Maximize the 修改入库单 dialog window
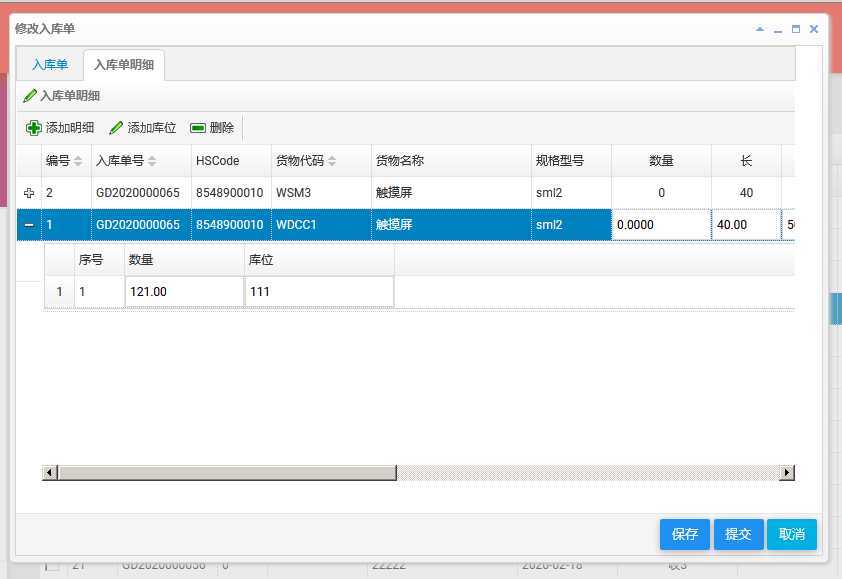The width and height of the screenshot is (842, 579). [x=796, y=29]
